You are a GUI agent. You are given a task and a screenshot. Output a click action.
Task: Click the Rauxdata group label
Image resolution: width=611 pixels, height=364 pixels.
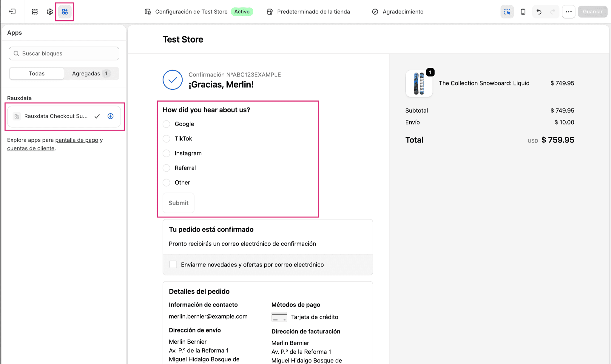19,98
